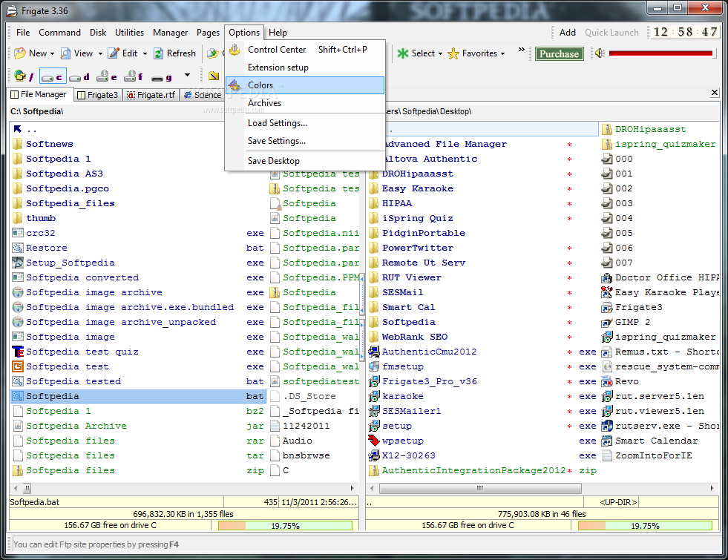
Task: Switch to drive c in drive bar
Action: pyautogui.click(x=53, y=76)
